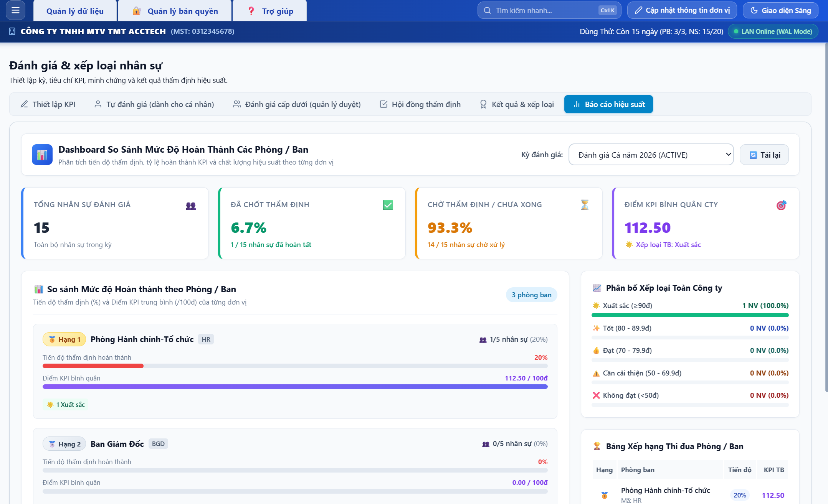The height and width of the screenshot is (504, 828).
Task: Click the green Xuất sắc distribution bar
Action: (x=690, y=315)
